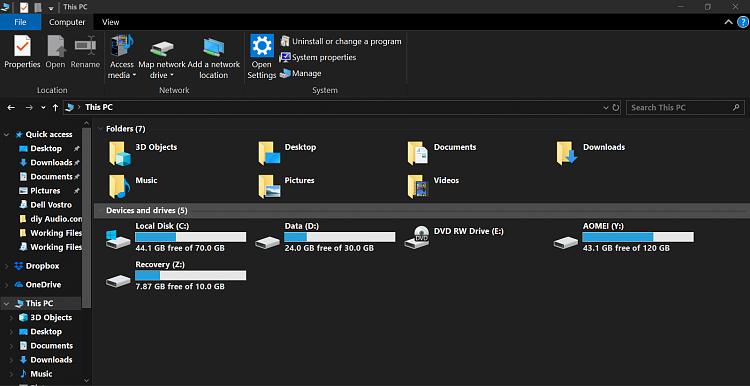Click Uninstall or change a program

341,41
